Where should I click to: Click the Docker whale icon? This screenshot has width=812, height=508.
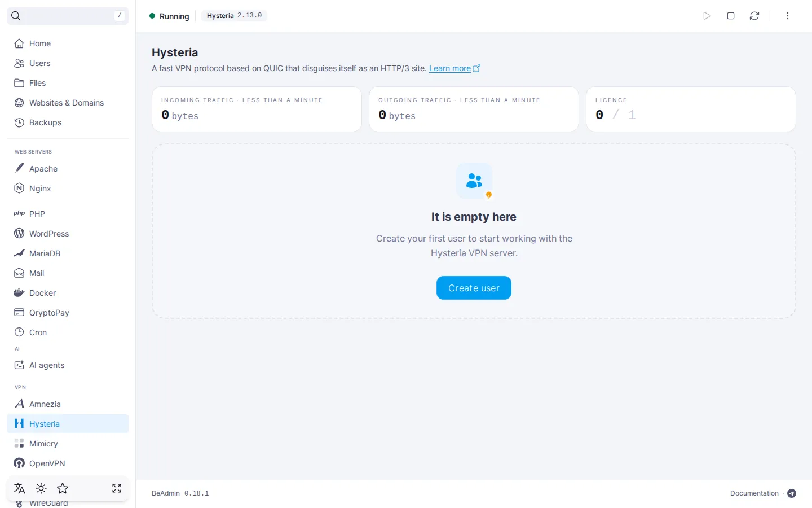click(19, 292)
